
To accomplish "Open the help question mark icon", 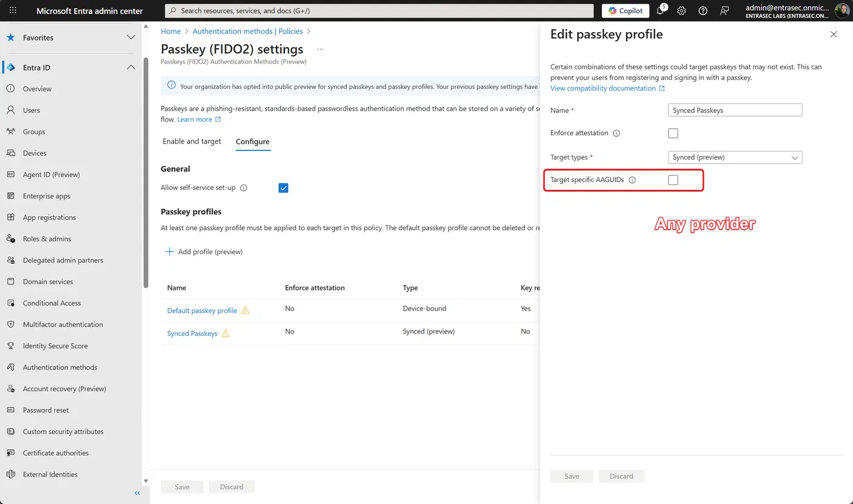I will (703, 10).
